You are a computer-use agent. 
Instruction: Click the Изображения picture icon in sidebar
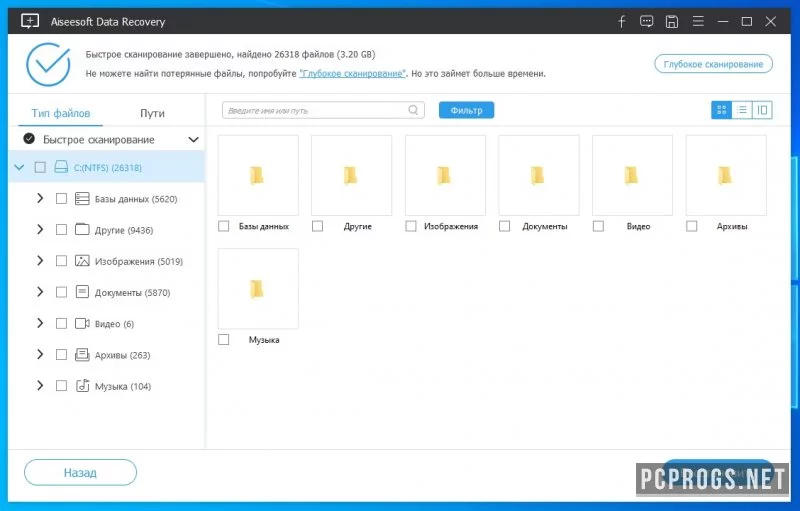pos(82,261)
